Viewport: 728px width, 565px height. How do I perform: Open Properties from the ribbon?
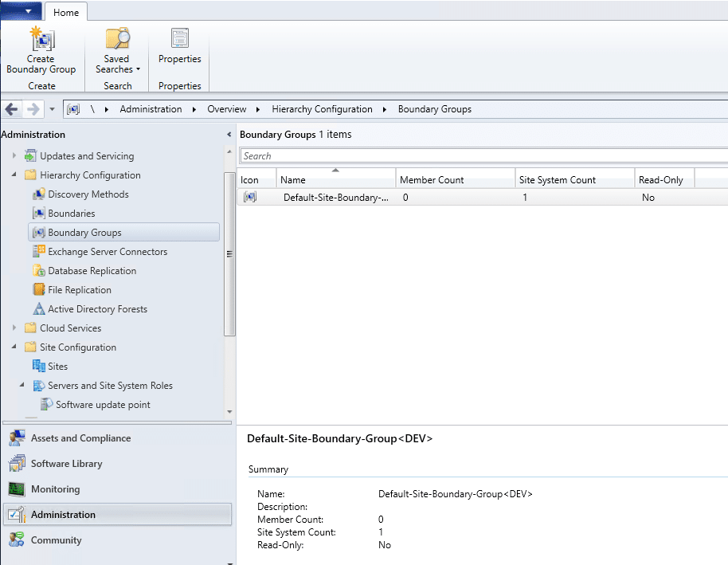pyautogui.click(x=179, y=48)
